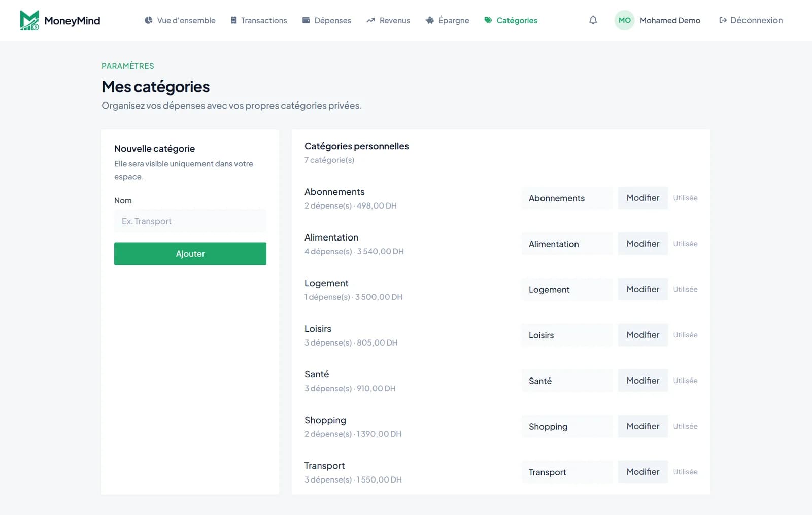Click '3 dépense(s) · 910,00 DH' text
The image size is (812, 515).
(x=350, y=388)
